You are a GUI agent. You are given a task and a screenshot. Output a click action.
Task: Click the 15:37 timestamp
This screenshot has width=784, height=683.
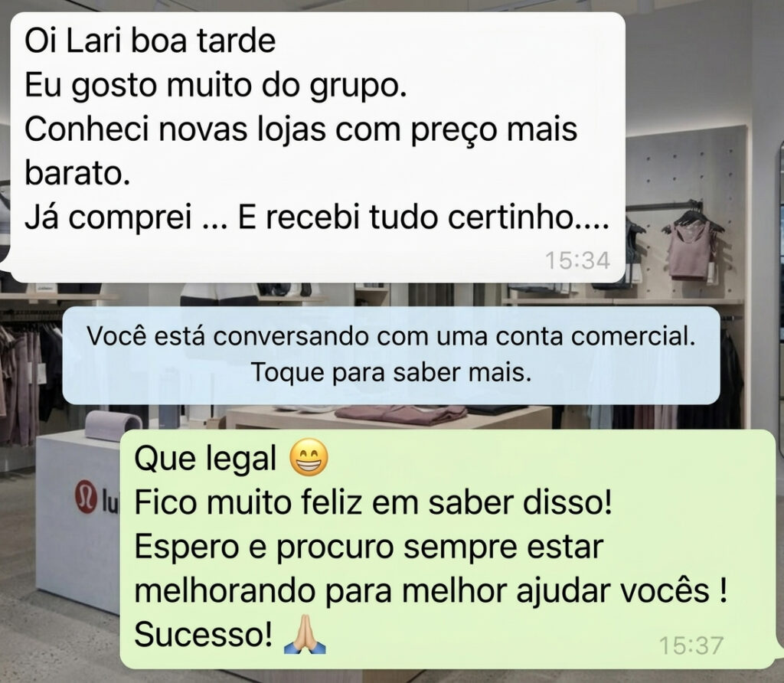point(691,645)
